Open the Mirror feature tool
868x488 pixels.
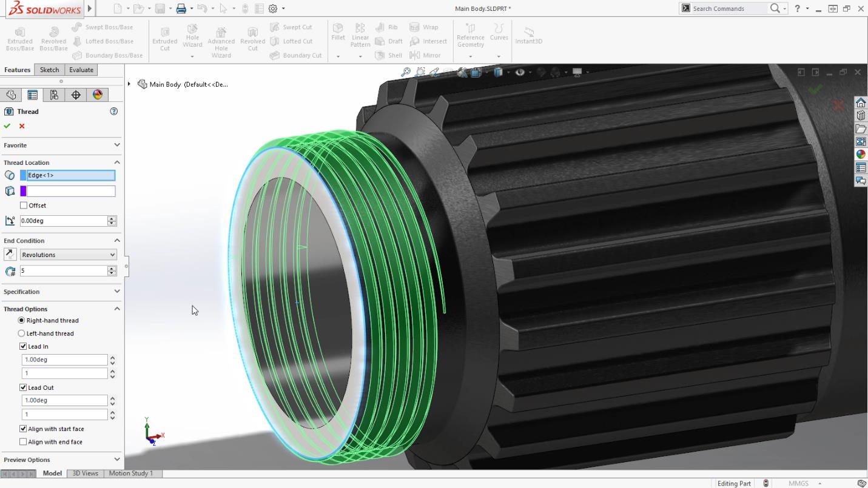tap(429, 55)
